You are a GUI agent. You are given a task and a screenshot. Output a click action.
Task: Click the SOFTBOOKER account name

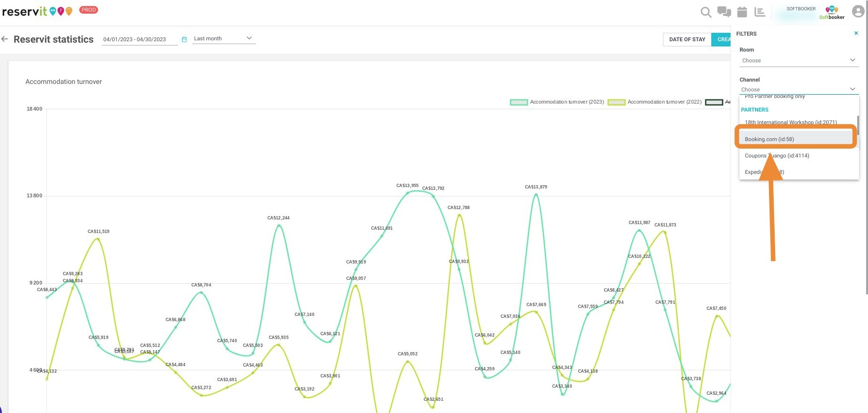[x=801, y=9]
